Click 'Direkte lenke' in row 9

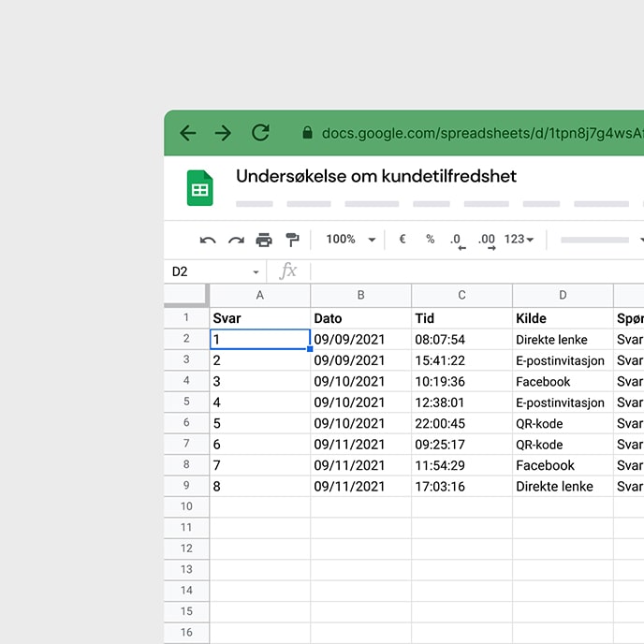(563, 486)
